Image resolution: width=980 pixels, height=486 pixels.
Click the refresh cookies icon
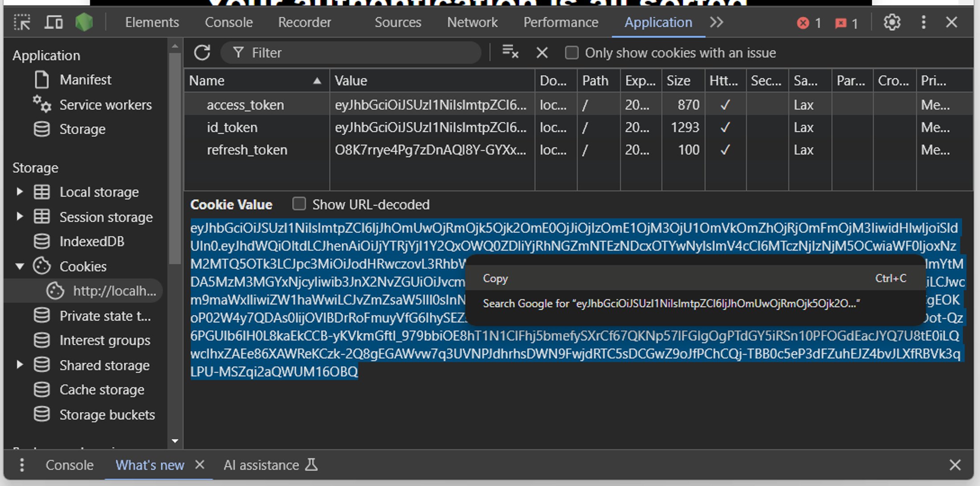pyautogui.click(x=202, y=53)
